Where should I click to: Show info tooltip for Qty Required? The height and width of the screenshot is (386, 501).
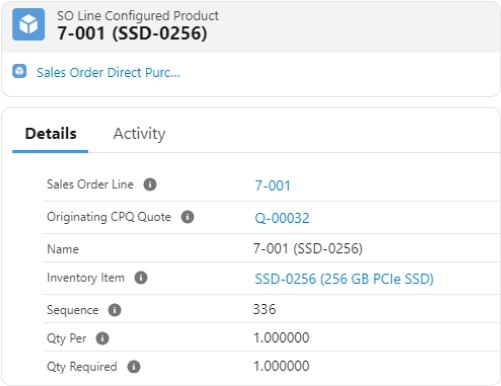pos(134,367)
